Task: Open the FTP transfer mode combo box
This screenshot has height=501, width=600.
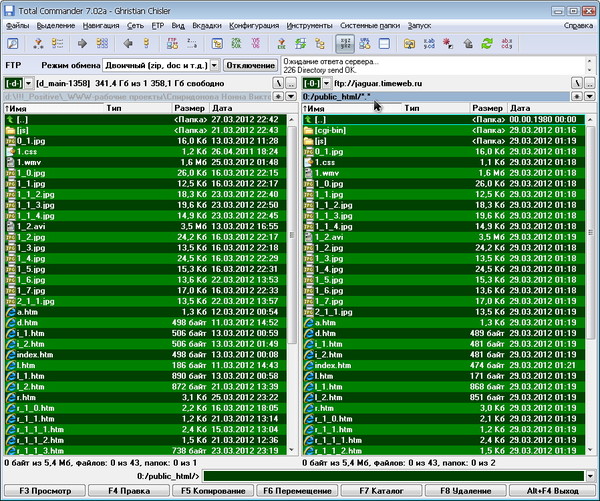Action: tap(161, 65)
